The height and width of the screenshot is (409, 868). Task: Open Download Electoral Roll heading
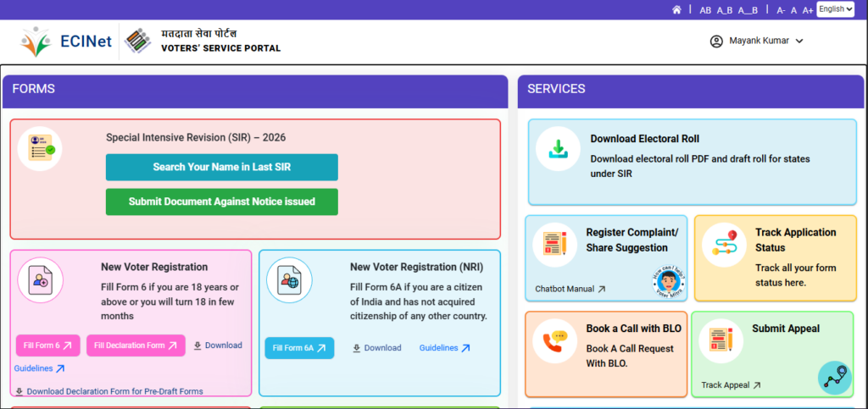coord(645,139)
